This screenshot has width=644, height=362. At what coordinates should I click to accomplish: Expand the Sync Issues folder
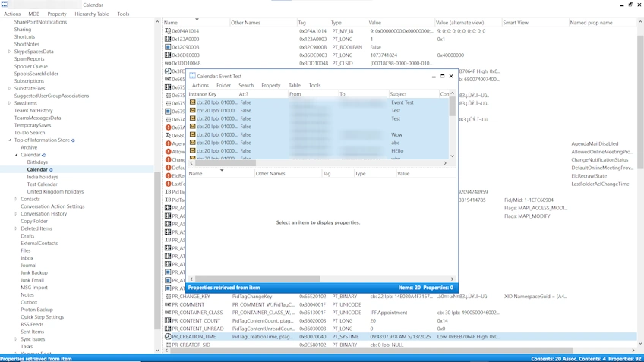(x=16, y=339)
